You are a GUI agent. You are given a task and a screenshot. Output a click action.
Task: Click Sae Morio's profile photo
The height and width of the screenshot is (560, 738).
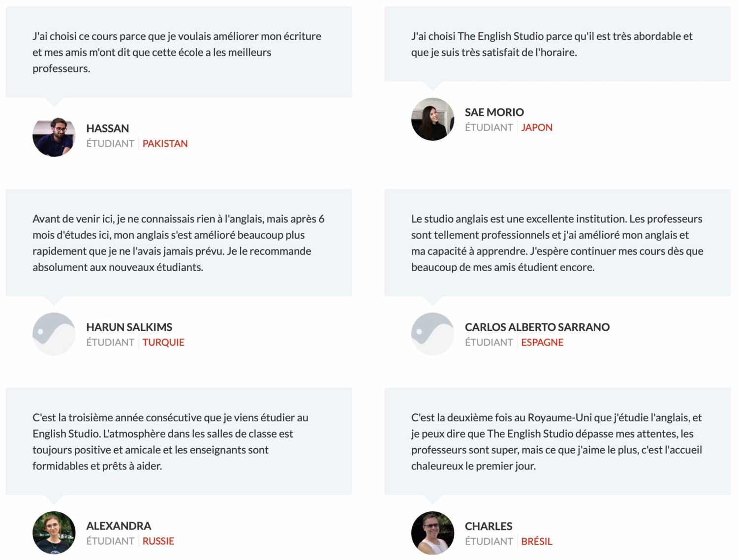point(432,120)
